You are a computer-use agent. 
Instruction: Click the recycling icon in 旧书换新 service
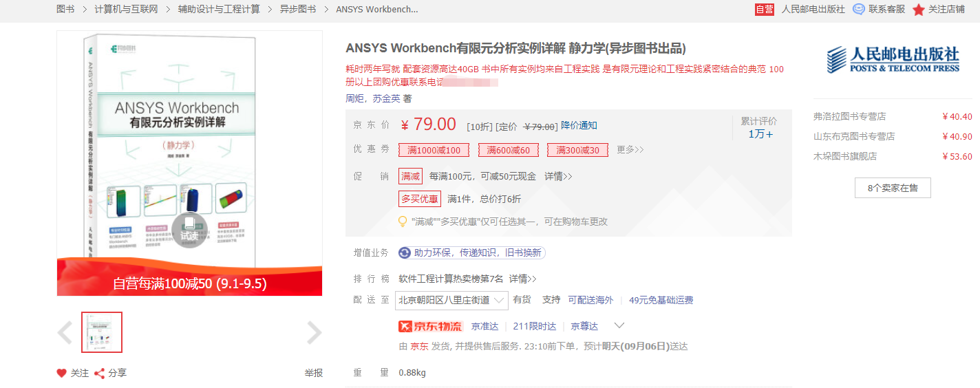coord(405,252)
